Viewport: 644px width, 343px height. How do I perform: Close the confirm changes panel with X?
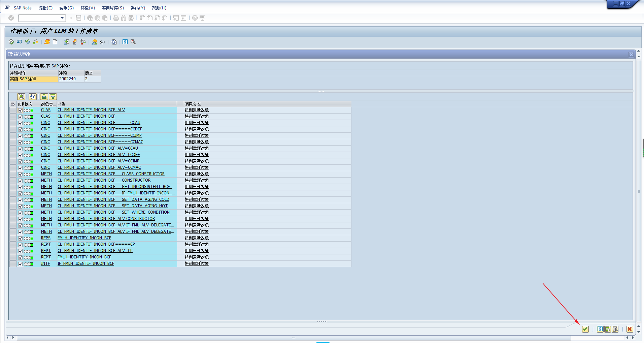(x=631, y=54)
